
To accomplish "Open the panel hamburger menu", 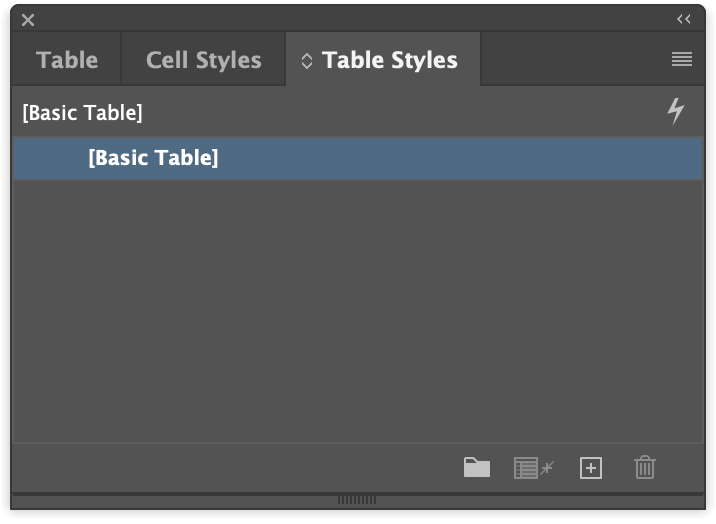I will (682, 59).
